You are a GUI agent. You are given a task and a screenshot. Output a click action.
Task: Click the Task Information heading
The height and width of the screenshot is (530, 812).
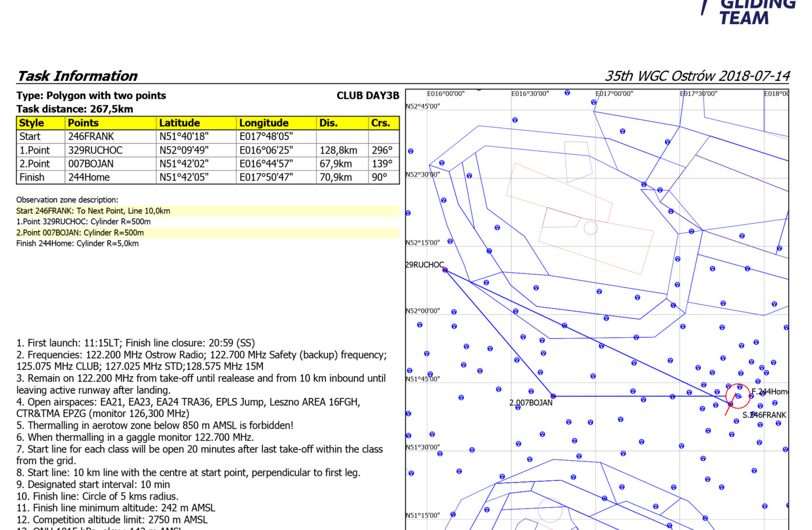[77, 76]
